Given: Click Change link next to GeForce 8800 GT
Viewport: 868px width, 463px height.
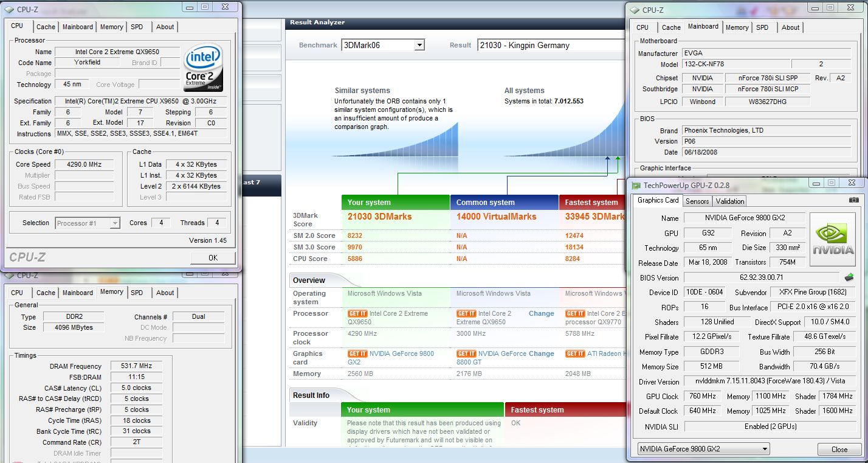Looking at the screenshot, I should coord(541,353).
